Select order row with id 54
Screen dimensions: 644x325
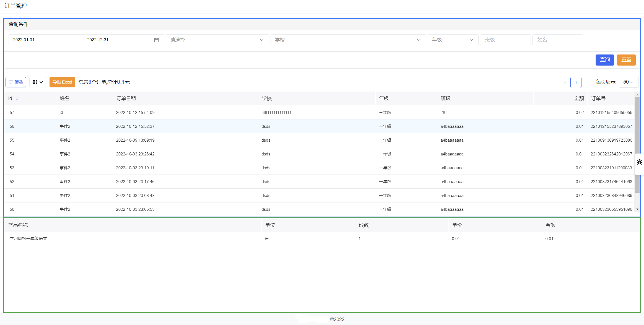pyautogui.click(x=319, y=154)
